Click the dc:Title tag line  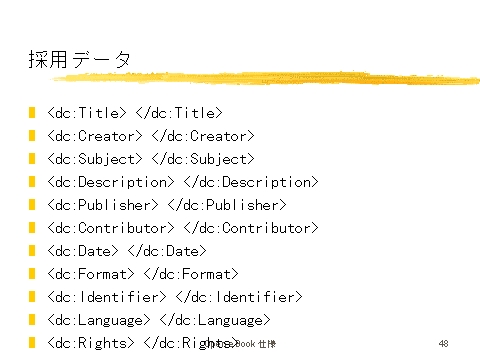135,113
